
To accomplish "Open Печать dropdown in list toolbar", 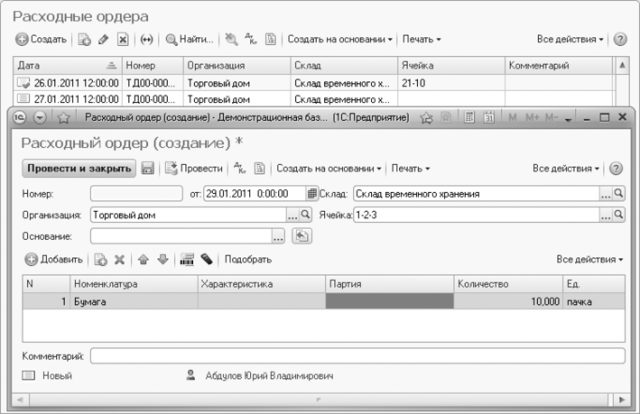I will tap(422, 39).
